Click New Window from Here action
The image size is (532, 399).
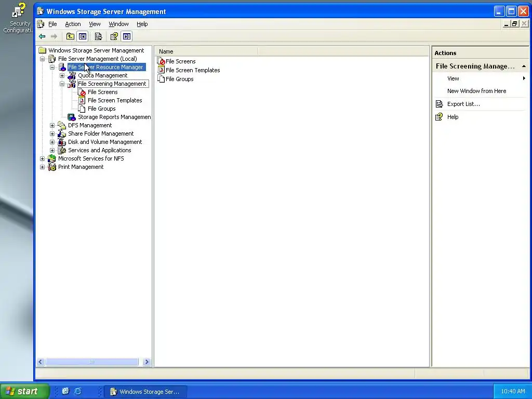coord(476,91)
